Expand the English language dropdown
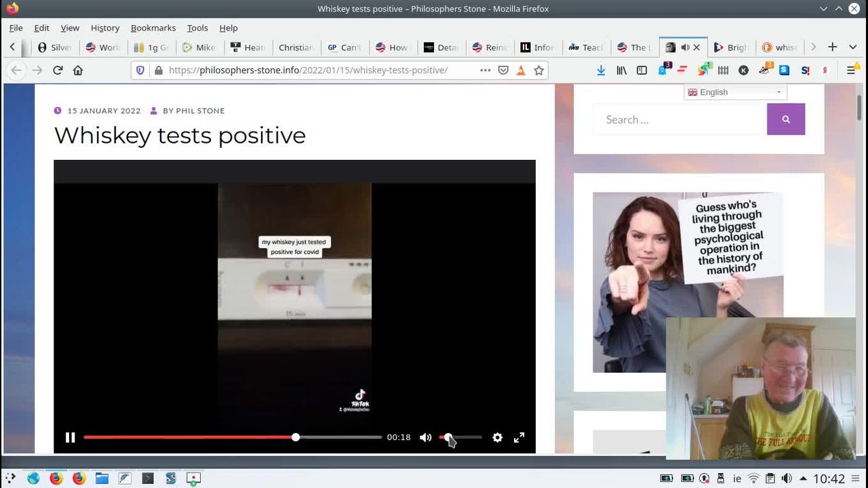Image resolution: width=868 pixels, height=488 pixels. point(735,92)
